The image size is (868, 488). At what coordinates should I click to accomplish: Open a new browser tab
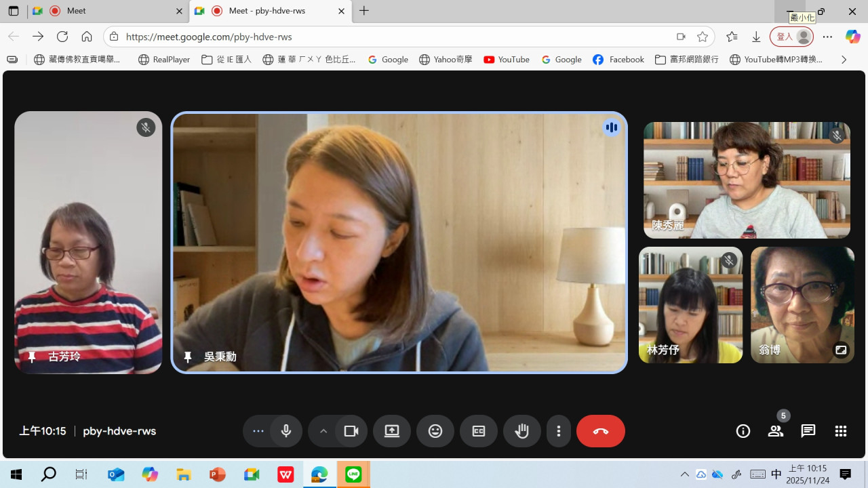pyautogui.click(x=364, y=11)
